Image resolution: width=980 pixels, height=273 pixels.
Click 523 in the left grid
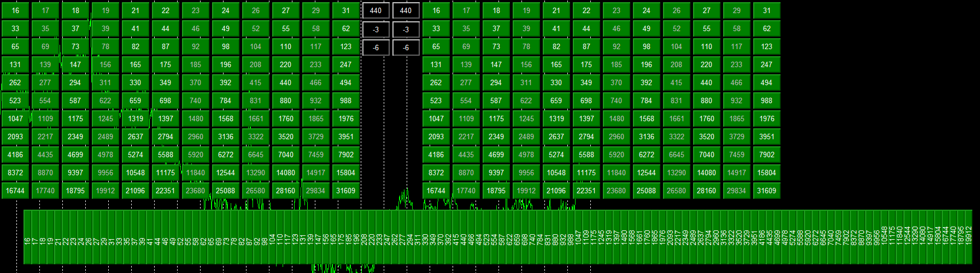(15, 100)
